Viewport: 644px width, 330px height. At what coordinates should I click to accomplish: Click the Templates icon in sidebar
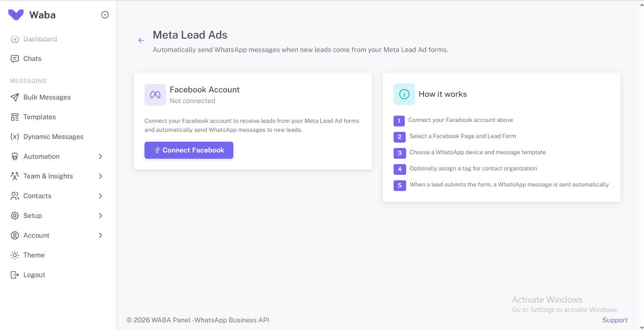point(15,117)
